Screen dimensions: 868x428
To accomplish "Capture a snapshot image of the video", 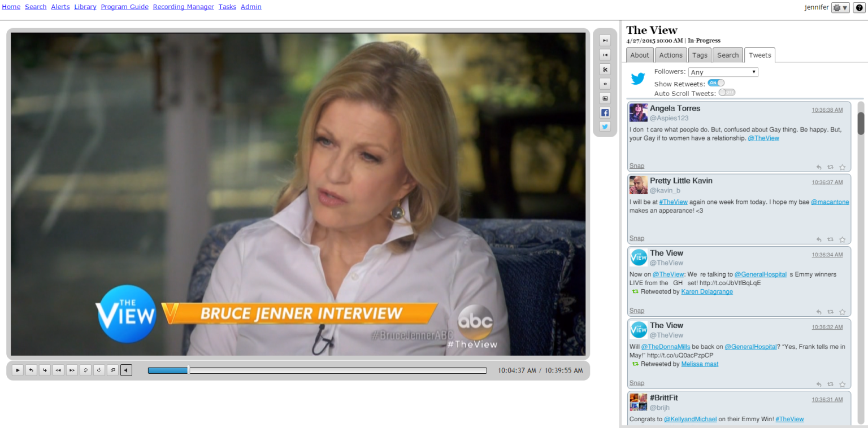I will coord(605,98).
